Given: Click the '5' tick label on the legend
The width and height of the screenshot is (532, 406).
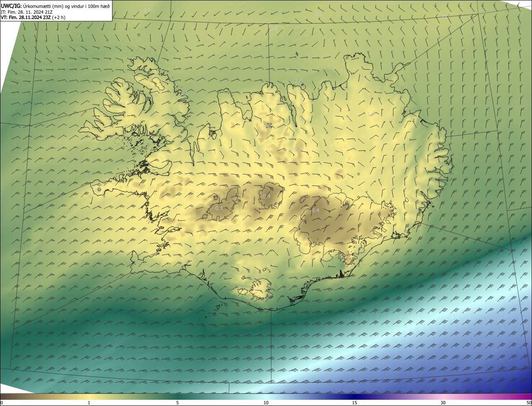Looking at the screenshot, I should [177, 403].
